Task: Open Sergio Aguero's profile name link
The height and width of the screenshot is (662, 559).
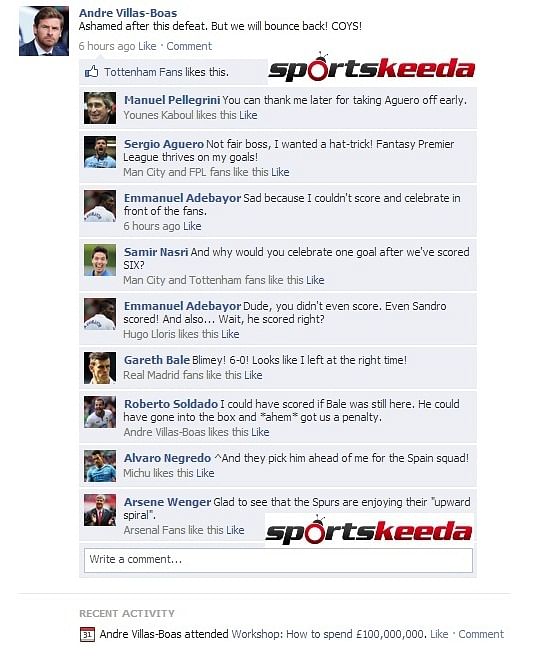Action: coord(164,144)
